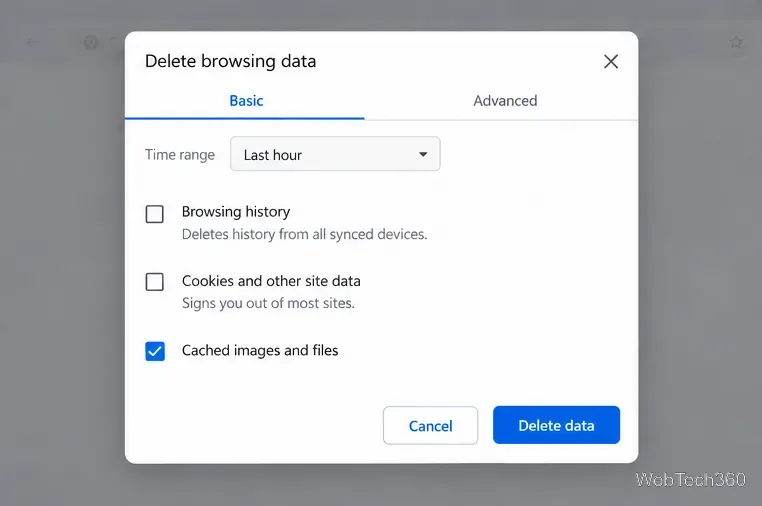Click the 'Time range' label
The width and height of the screenshot is (762, 506).
(x=180, y=155)
